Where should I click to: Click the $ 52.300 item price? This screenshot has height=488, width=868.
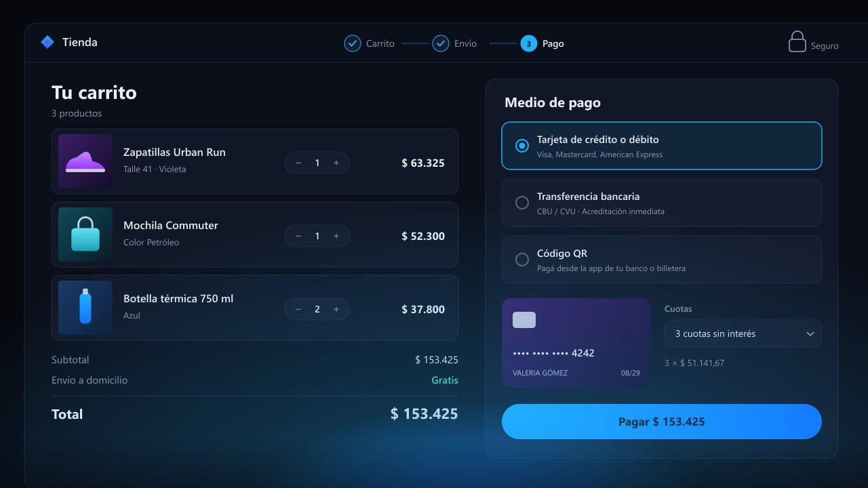423,236
